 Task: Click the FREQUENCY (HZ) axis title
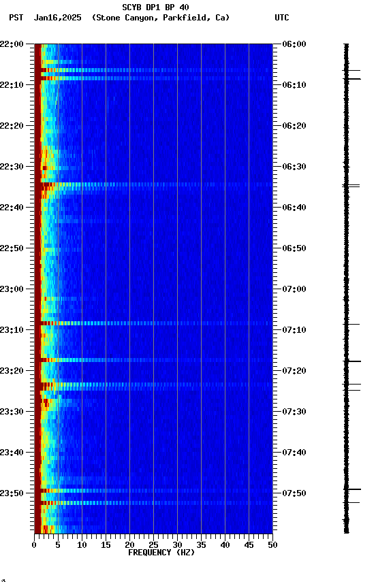coord(161,553)
